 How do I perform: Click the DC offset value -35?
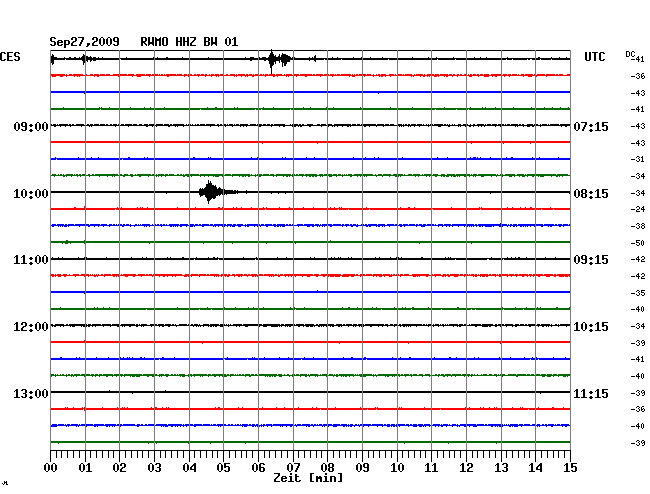click(x=638, y=293)
